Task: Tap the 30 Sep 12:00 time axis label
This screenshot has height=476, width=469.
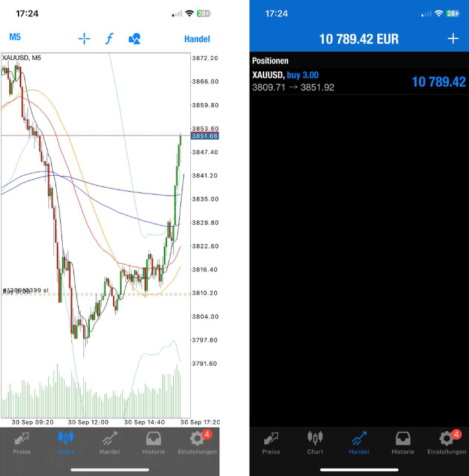Action: coord(88,422)
